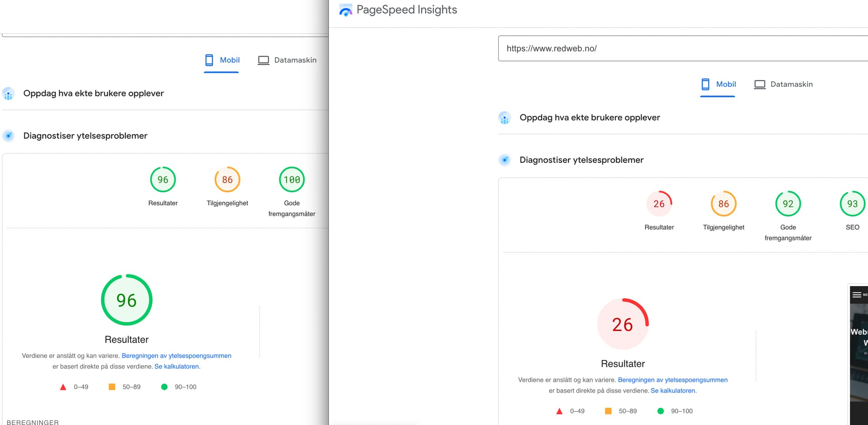Click small 86 Tilgjengelighet gauge in right window
This screenshot has height=425, width=868.
tap(724, 204)
